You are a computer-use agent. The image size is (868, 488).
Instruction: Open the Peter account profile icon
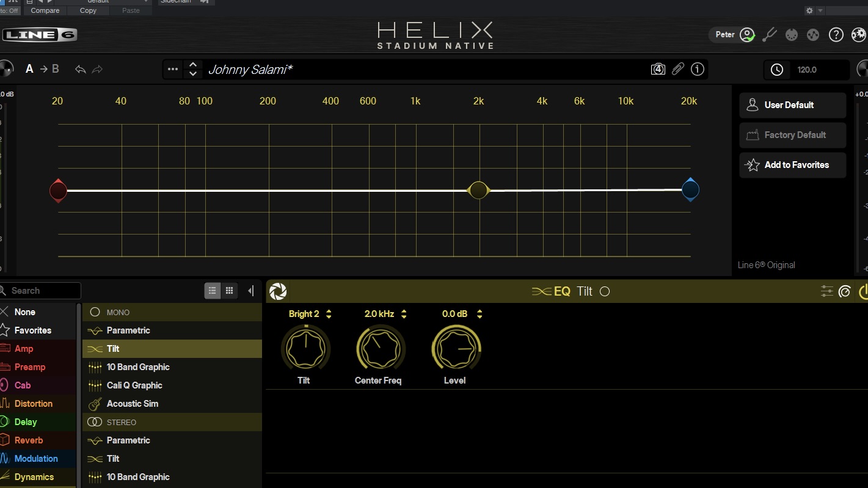tap(747, 35)
